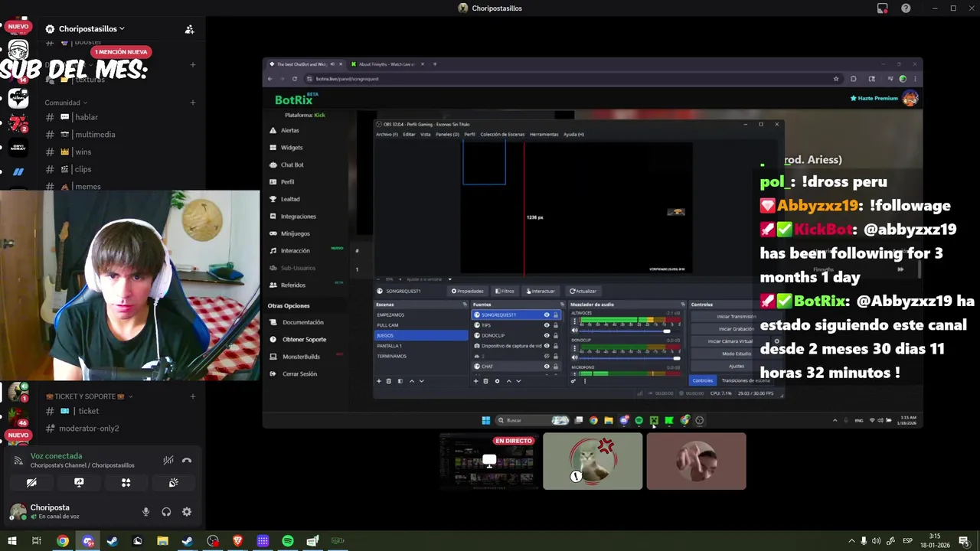The height and width of the screenshot is (551, 980).
Task: Open Chat Bot in BotRix sidebar
Action: pyautogui.click(x=292, y=165)
